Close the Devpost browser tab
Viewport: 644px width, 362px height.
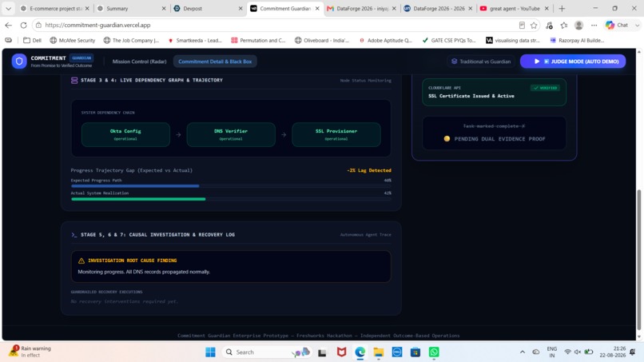(241, 8)
